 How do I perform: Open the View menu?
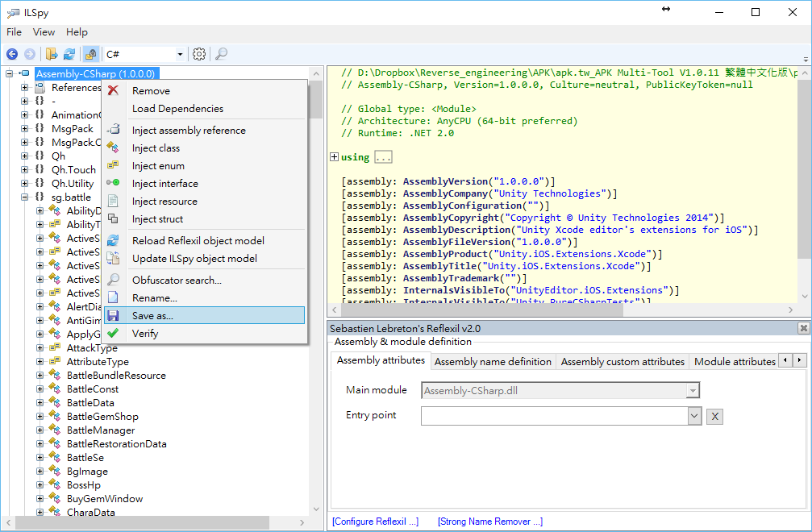coord(44,32)
